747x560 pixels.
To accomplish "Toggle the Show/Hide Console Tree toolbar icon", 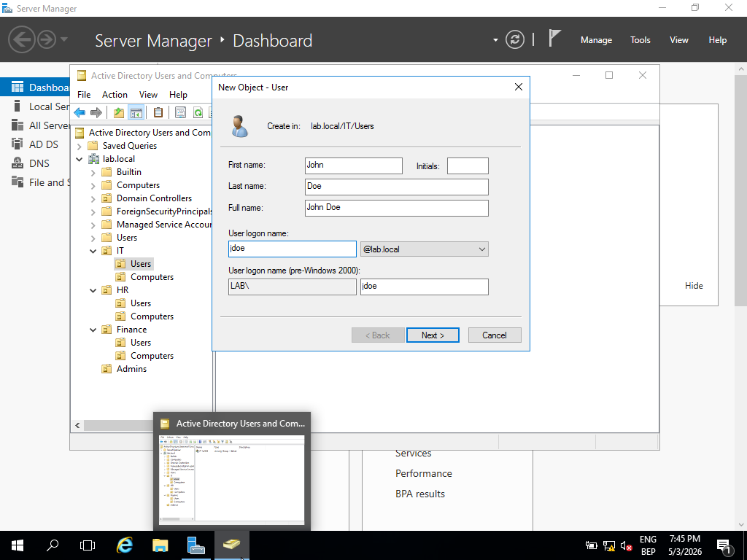I will [136, 113].
